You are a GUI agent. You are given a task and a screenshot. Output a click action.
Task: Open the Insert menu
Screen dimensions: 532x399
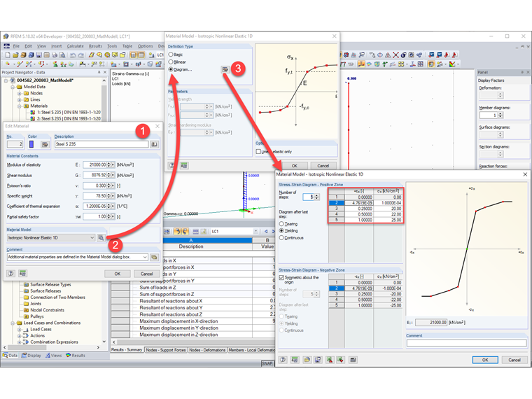coord(56,46)
